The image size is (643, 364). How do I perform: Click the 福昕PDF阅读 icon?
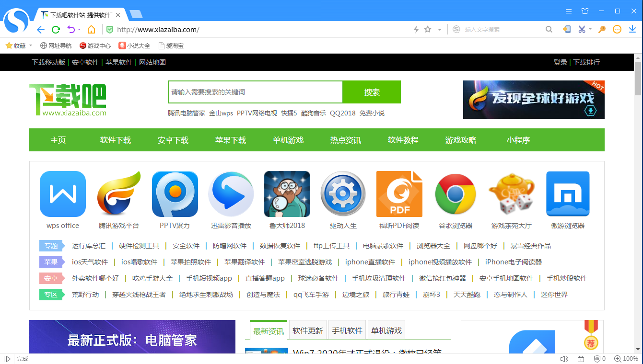tap(399, 194)
